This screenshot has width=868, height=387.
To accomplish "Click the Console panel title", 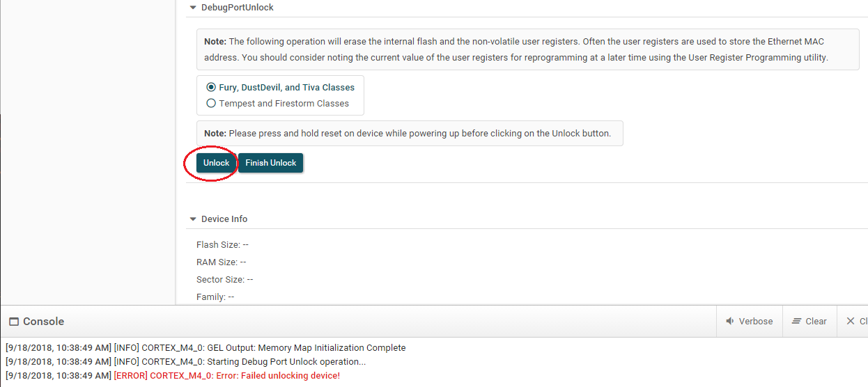I will pyautogui.click(x=44, y=322).
